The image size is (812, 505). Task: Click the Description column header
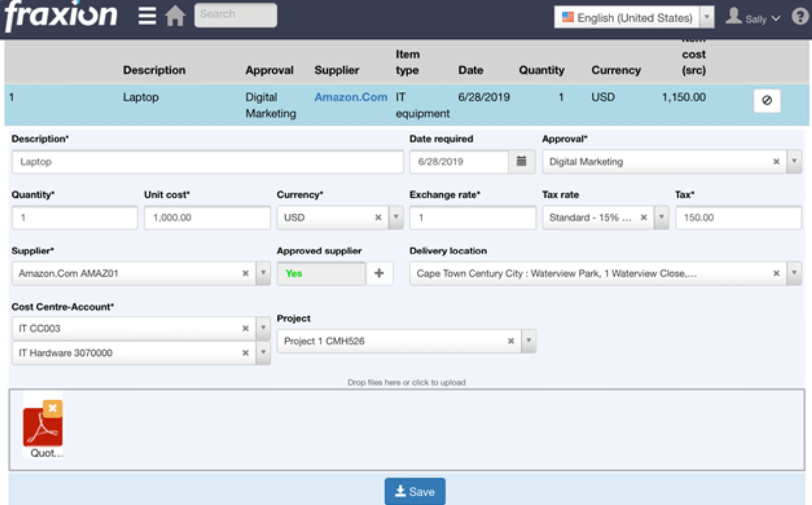click(x=154, y=70)
